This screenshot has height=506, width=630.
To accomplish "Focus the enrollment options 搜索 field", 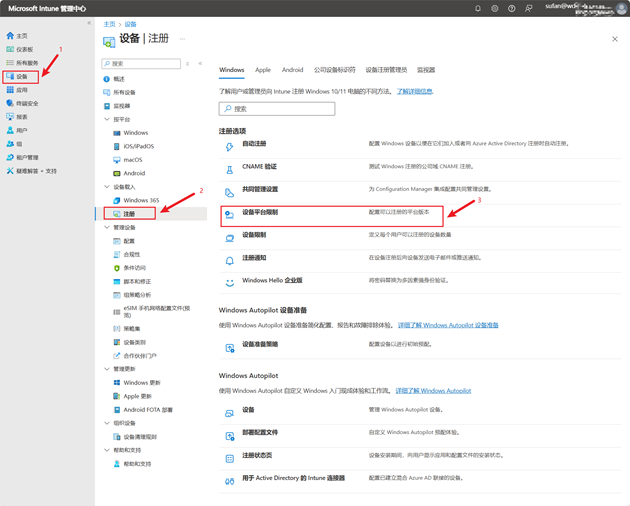I will [x=277, y=109].
